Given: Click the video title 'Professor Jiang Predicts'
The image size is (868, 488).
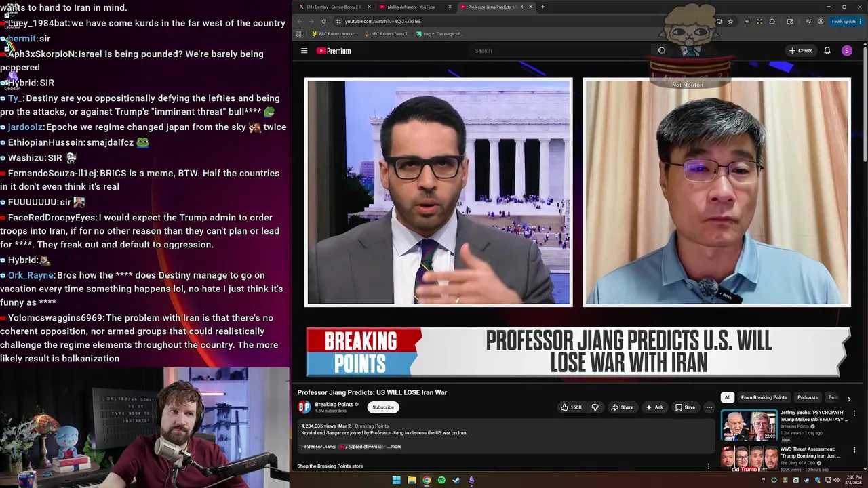Looking at the screenshot, I should tap(372, 392).
